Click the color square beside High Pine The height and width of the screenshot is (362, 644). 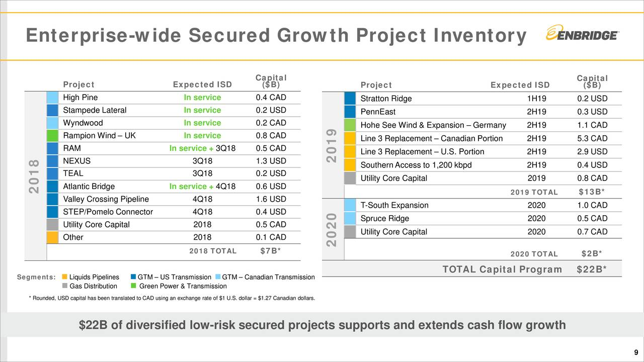tap(53, 98)
